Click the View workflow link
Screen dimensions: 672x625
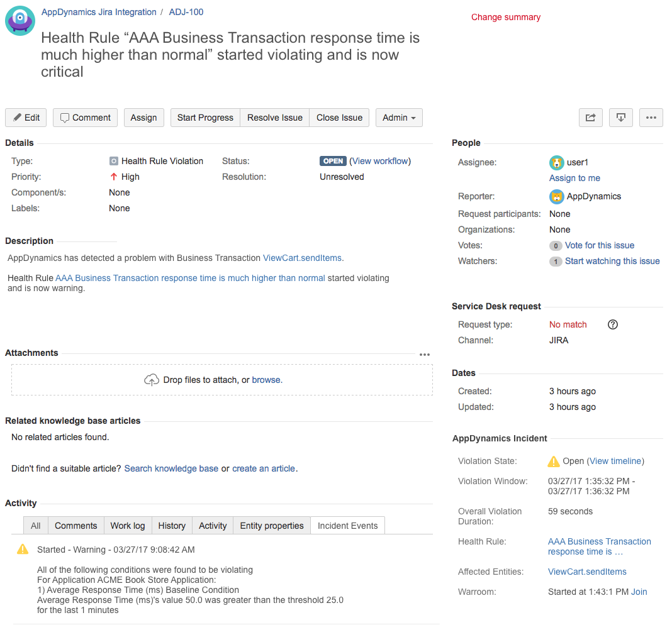380,161
